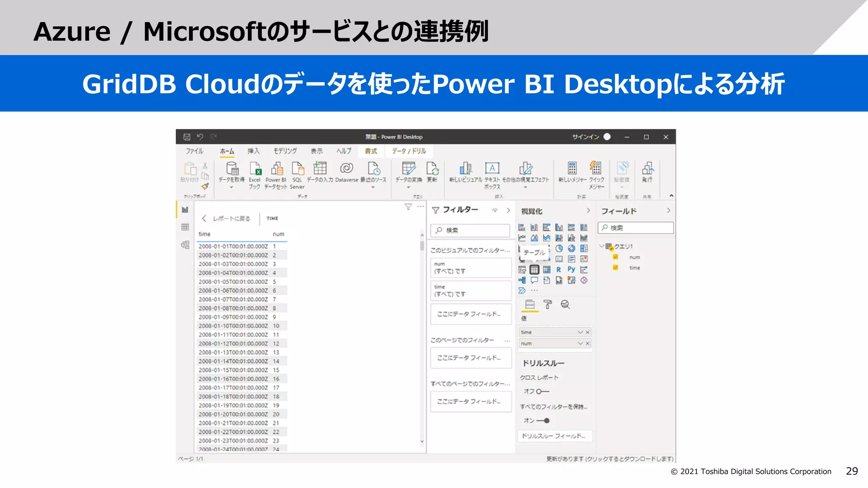The height and width of the screenshot is (488, 868).
Task: Click the 新しいメジャー (New measure) icon
Action: (572, 168)
